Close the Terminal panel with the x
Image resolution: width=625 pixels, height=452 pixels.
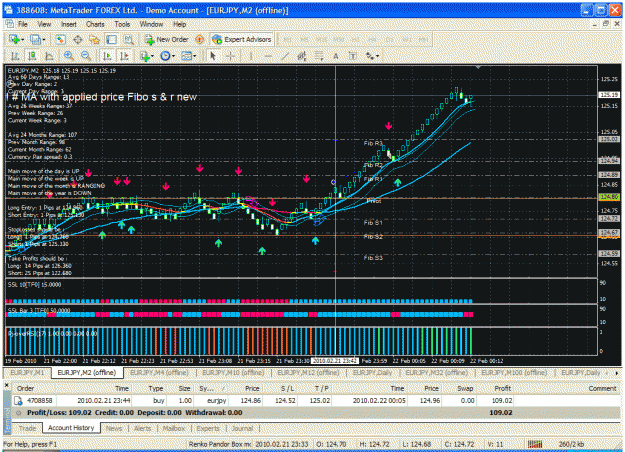pyautogui.click(x=6, y=385)
